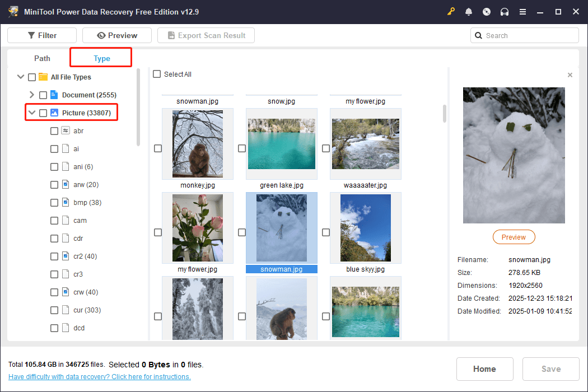Image resolution: width=588 pixels, height=392 pixels.
Task: Click the cur file type icon
Action: click(66, 310)
